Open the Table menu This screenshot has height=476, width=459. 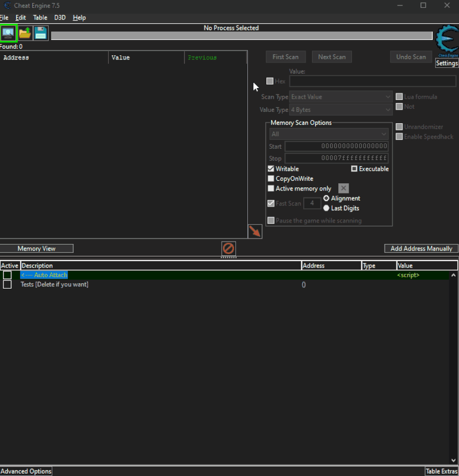(40, 18)
